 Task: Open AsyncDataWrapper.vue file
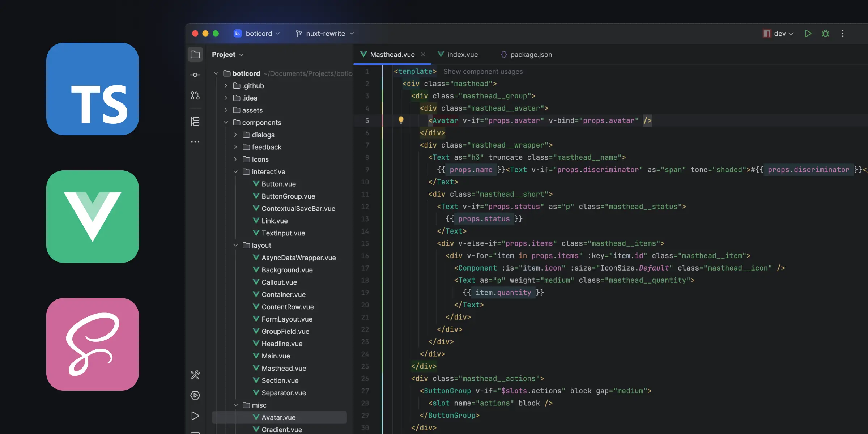[x=294, y=258]
